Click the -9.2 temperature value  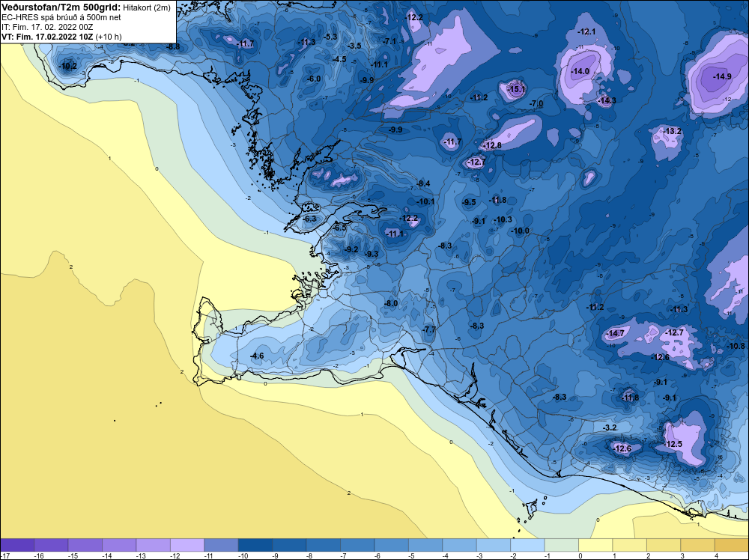click(x=351, y=249)
